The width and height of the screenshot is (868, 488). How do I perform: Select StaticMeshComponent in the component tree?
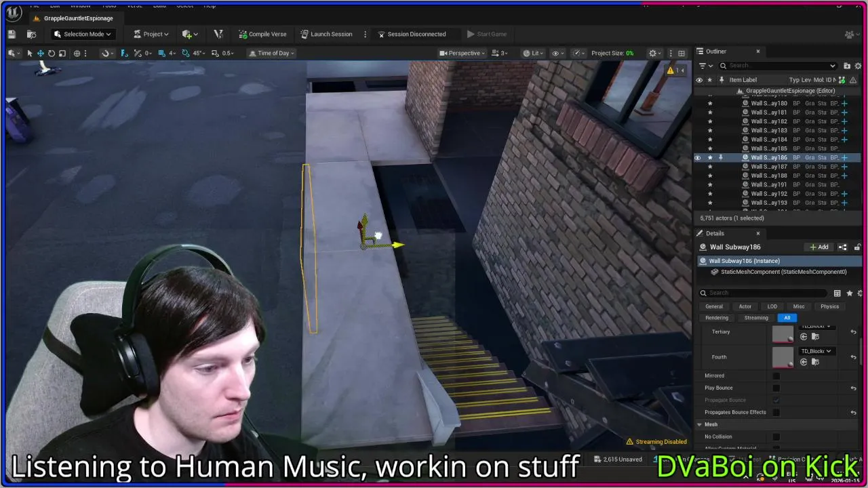click(783, 272)
